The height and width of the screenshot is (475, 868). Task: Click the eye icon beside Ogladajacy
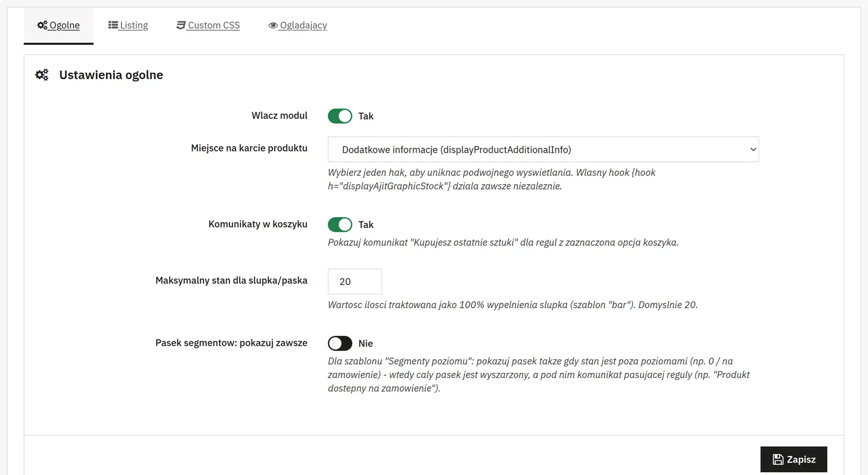273,26
